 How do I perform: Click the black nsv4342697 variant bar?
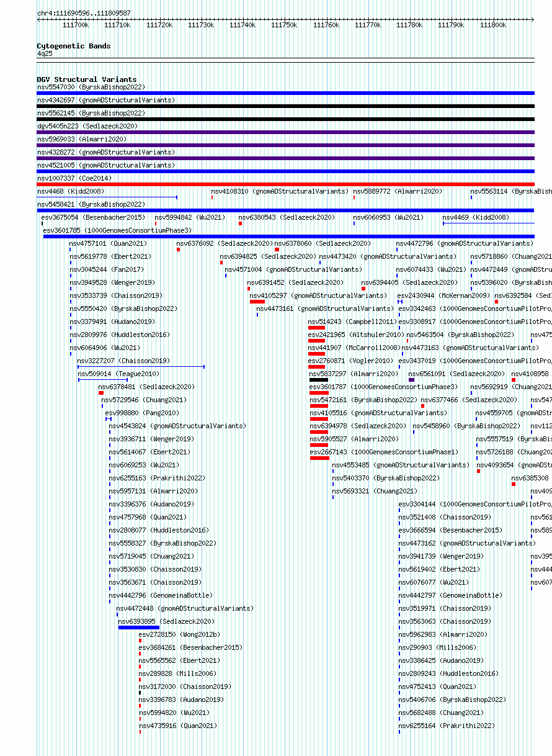pyautogui.click(x=285, y=106)
